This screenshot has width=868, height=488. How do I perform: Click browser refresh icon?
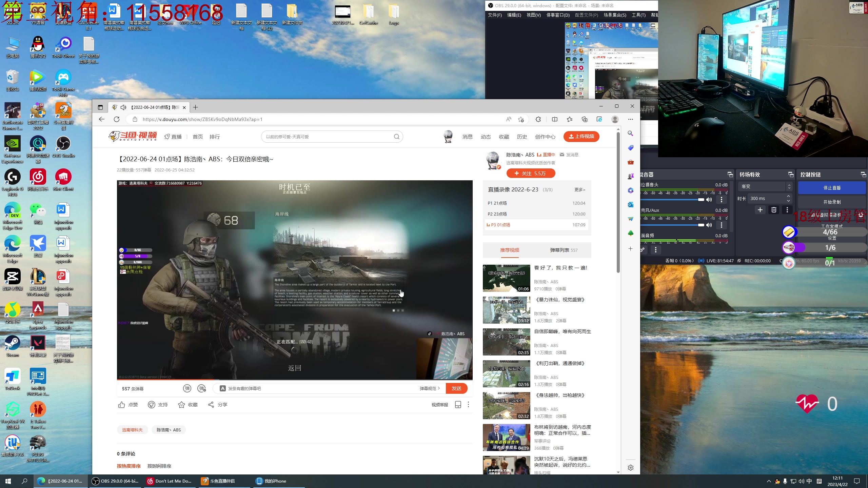pyautogui.click(x=117, y=119)
